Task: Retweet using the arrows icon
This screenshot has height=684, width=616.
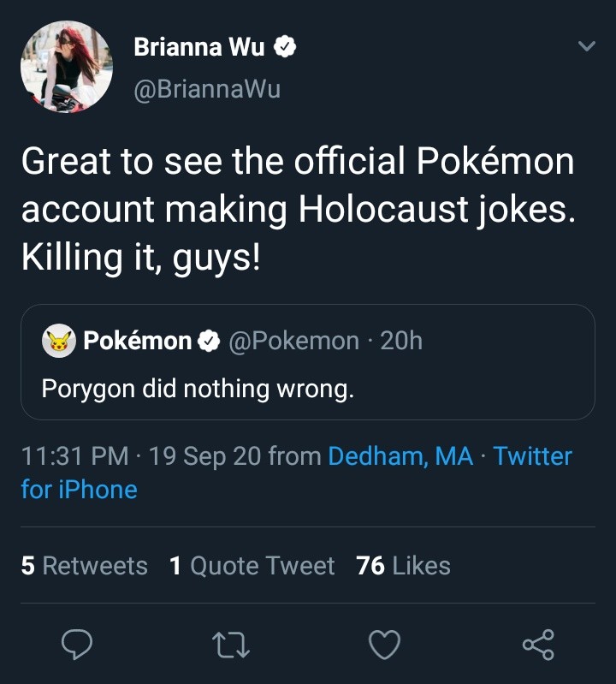Action: [x=231, y=645]
